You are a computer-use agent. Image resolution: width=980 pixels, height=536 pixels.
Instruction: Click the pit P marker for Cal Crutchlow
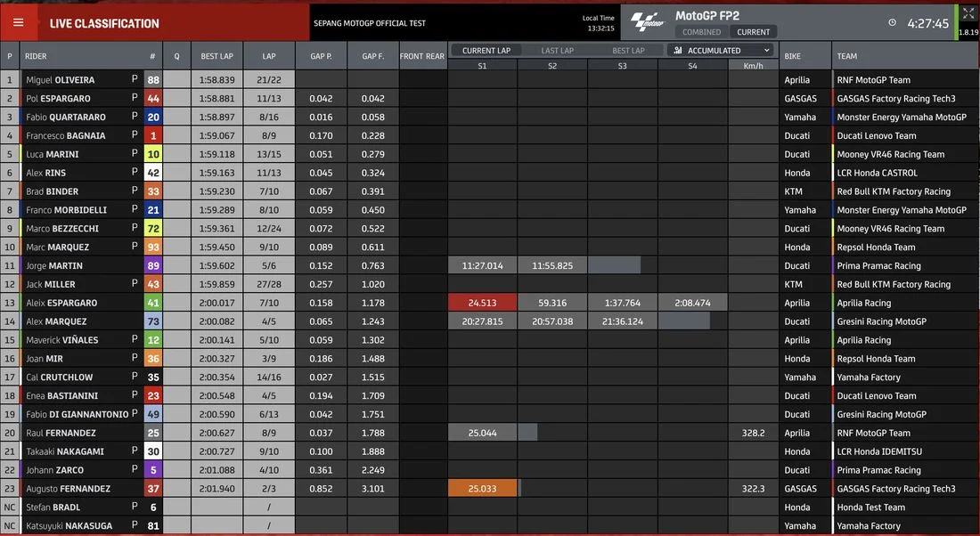[x=135, y=377]
